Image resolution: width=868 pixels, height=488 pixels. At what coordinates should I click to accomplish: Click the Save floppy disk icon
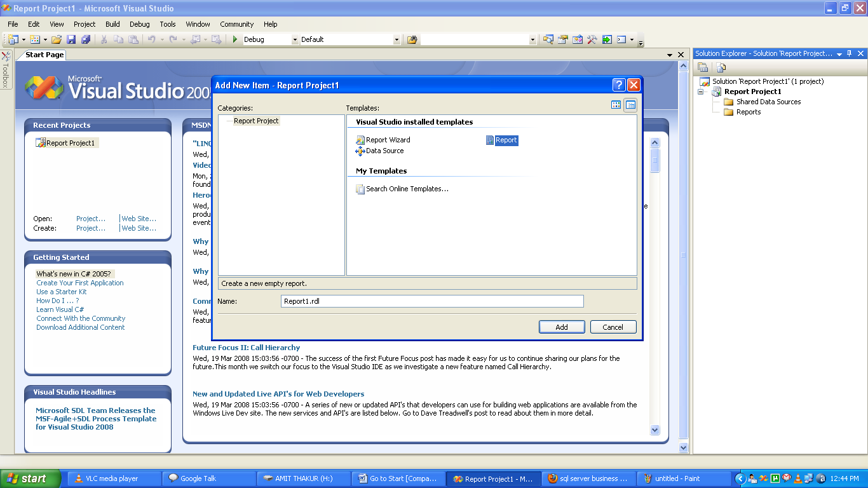pyautogui.click(x=71, y=39)
